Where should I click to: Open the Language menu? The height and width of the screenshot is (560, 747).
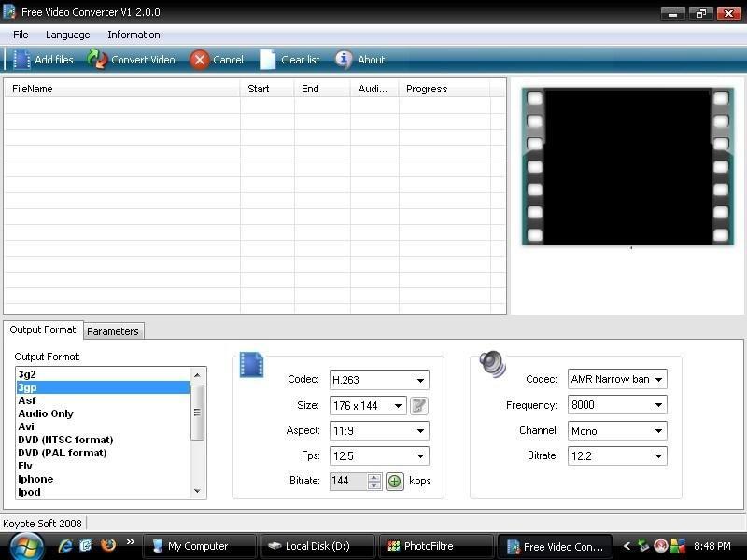pyautogui.click(x=67, y=35)
